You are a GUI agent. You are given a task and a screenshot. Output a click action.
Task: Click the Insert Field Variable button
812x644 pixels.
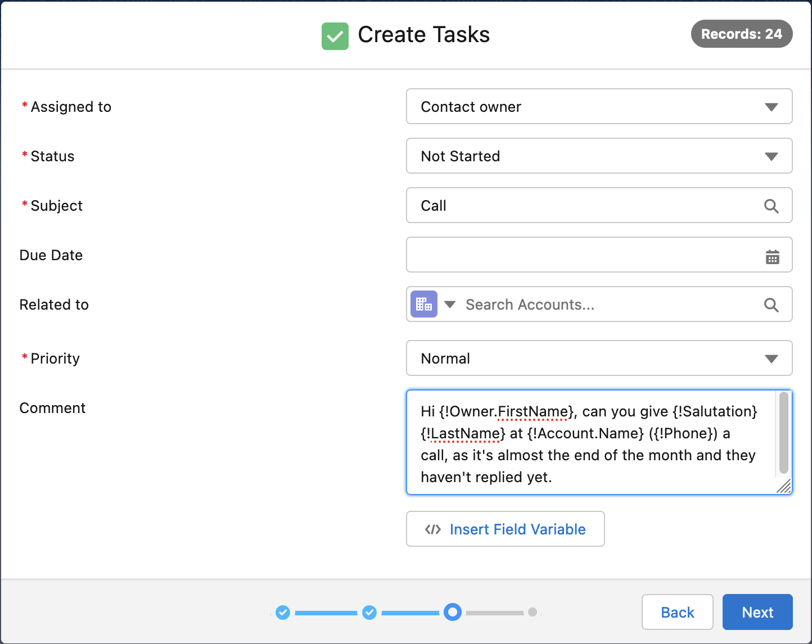pyautogui.click(x=506, y=529)
